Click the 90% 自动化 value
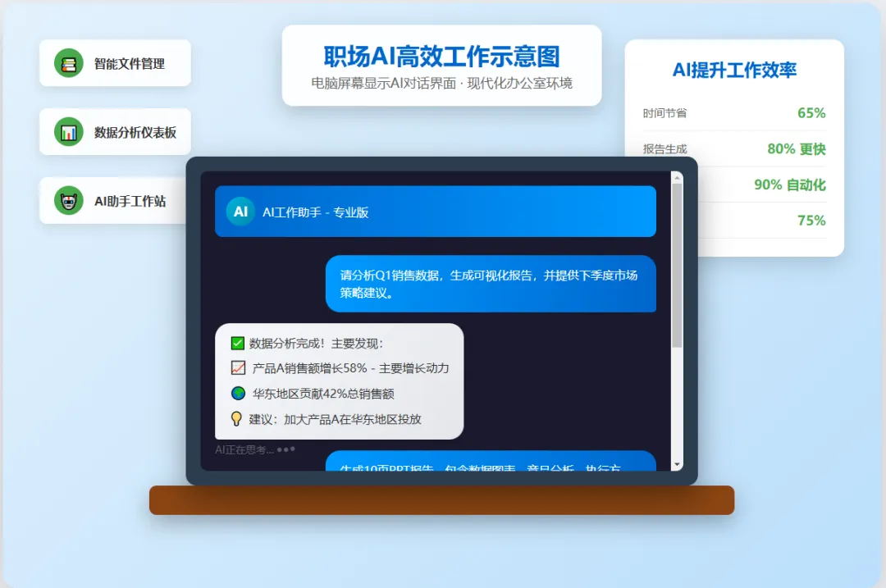The image size is (886, 588). (790, 185)
